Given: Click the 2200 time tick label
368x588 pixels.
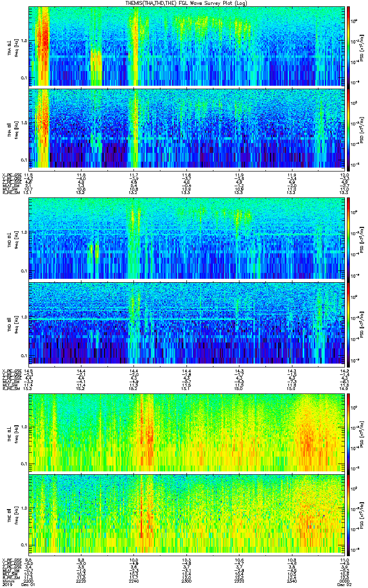Looking at the screenshot, I should click(29, 581).
